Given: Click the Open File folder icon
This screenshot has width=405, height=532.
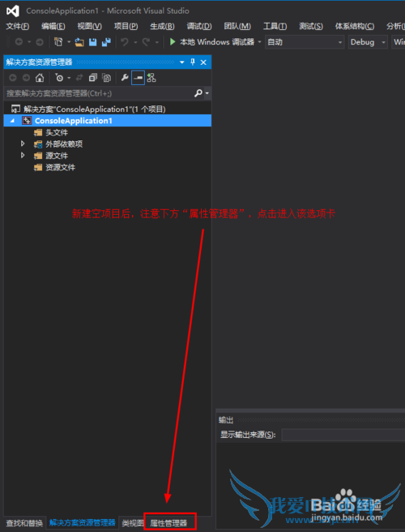Looking at the screenshot, I should pyautogui.click(x=79, y=42).
